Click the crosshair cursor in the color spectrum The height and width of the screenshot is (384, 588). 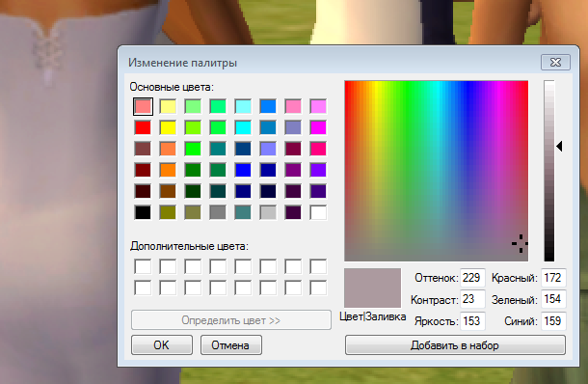pos(521,243)
